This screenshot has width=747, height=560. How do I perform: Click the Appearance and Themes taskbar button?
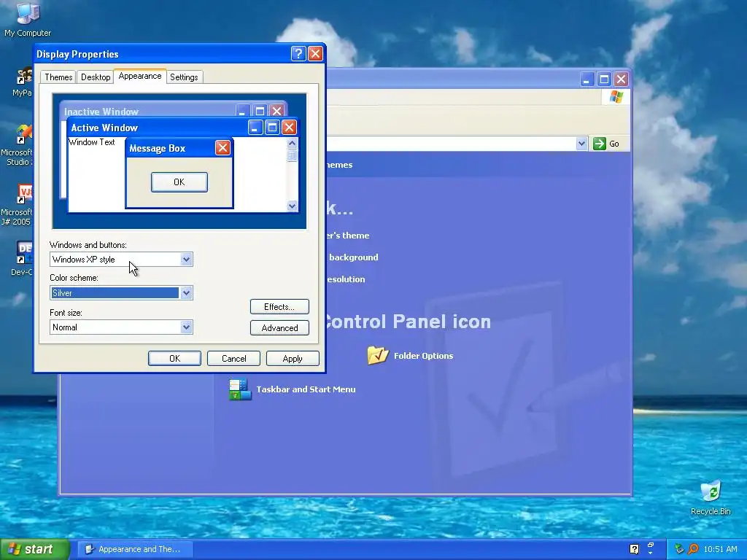[135, 549]
